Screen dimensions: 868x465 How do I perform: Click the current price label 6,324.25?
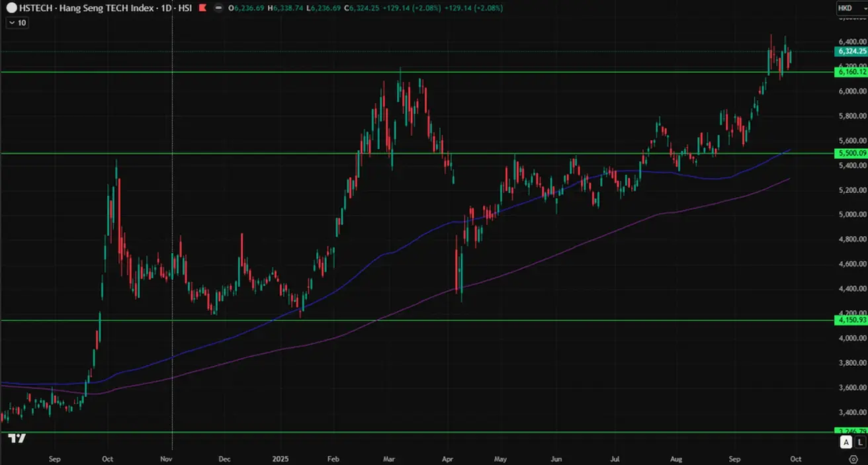tap(851, 51)
